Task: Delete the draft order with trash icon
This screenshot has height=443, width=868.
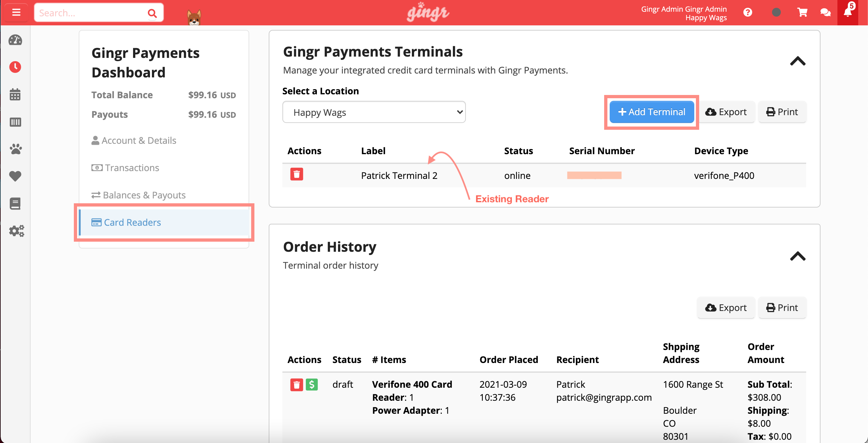Action: [x=296, y=385]
